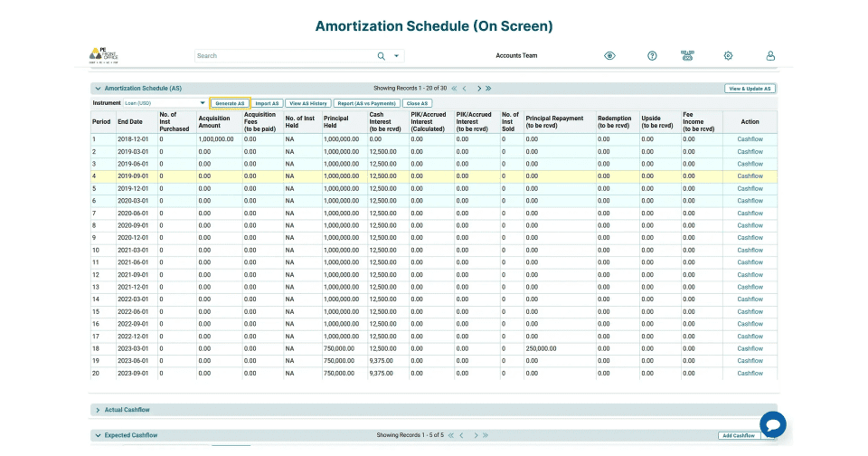Open the user profile icon
The image size is (868, 456).
[x=770, y=55]
